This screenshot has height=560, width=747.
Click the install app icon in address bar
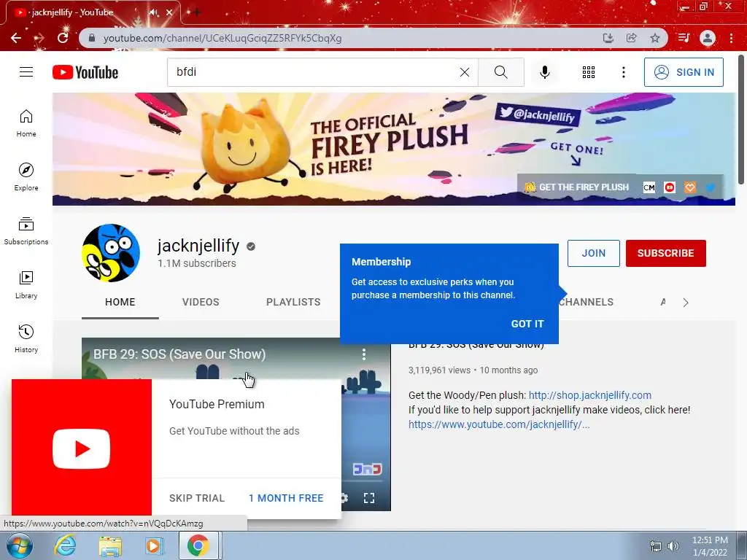point(608,38)
